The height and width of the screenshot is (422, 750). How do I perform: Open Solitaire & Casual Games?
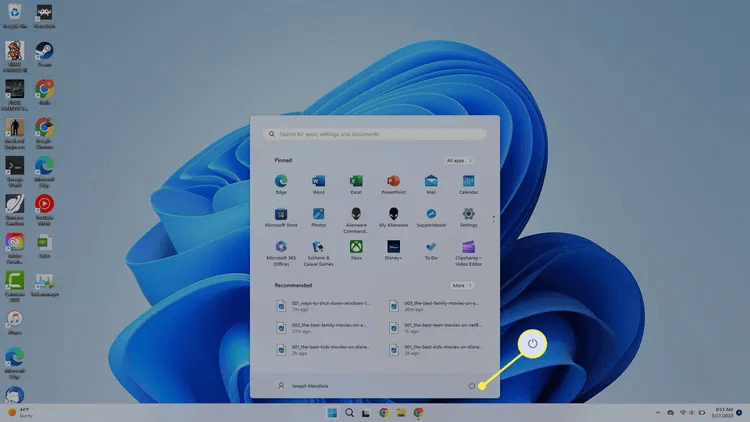pos(318,253)
